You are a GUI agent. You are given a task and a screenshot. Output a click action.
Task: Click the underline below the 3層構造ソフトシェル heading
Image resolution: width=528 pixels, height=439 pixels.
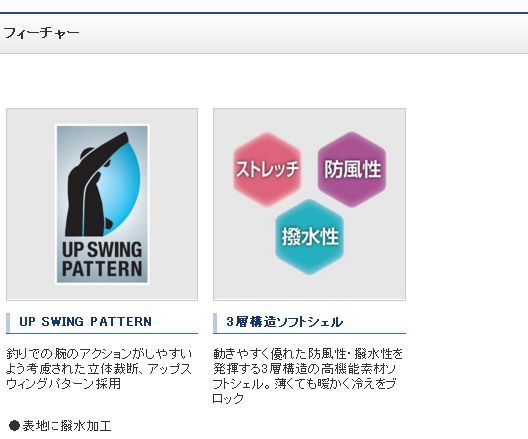309,334
